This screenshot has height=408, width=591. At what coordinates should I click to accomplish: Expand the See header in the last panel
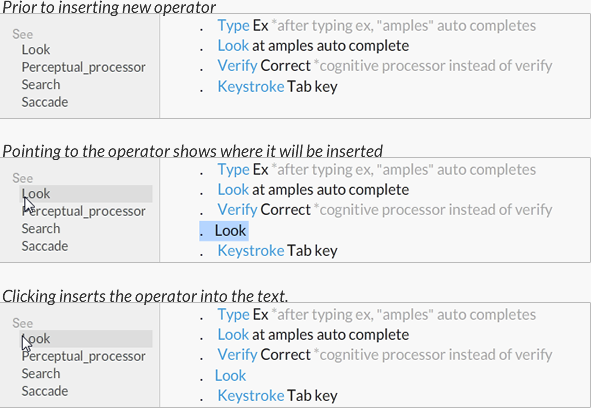(x=23, y=323)
